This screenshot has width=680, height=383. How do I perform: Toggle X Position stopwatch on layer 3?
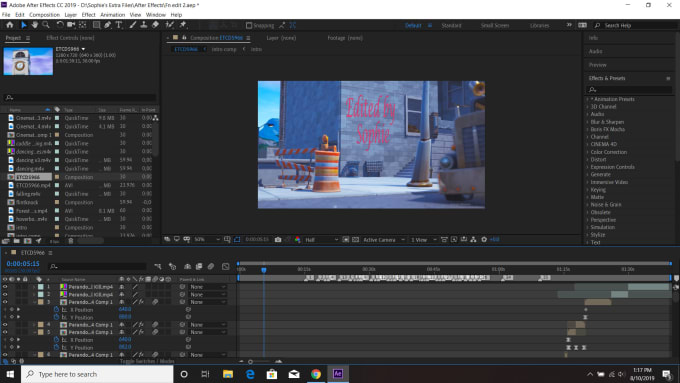pos(56,310)
